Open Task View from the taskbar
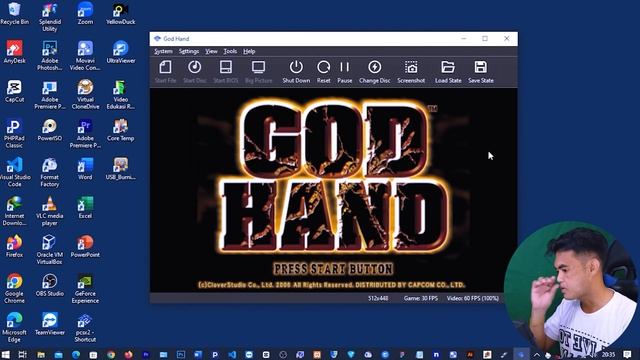The height and width of the screenshot is (360, 640). click(23, 354)
